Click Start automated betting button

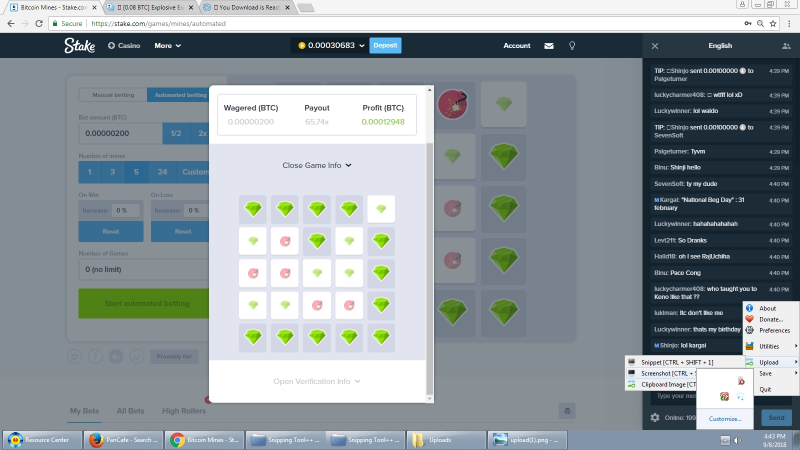144,304
